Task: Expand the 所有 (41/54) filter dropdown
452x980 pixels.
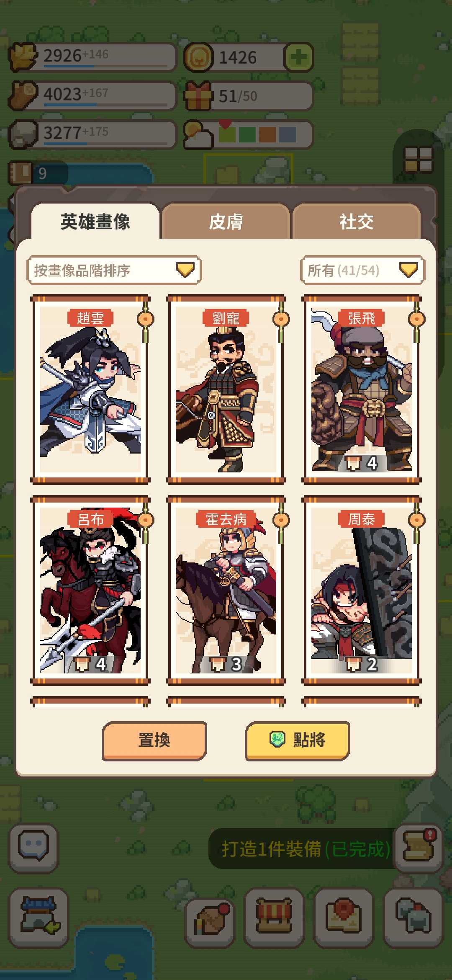Action: point(362,270)
